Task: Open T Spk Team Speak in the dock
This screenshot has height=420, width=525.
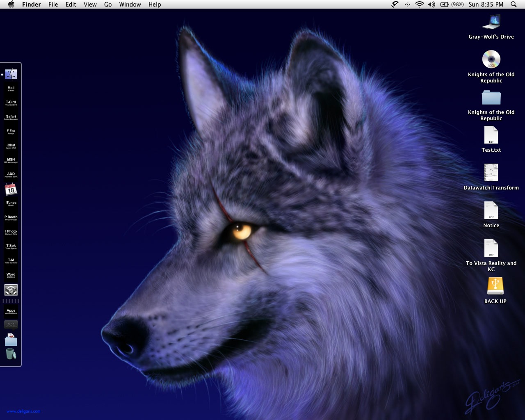Action: [11, 247]
